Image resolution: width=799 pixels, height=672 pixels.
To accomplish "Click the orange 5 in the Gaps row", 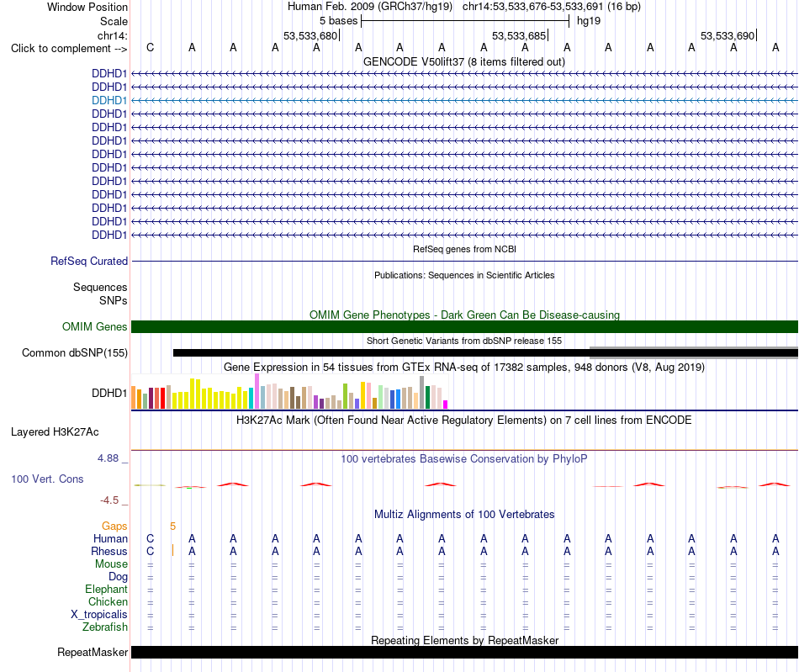I will 172,526.
